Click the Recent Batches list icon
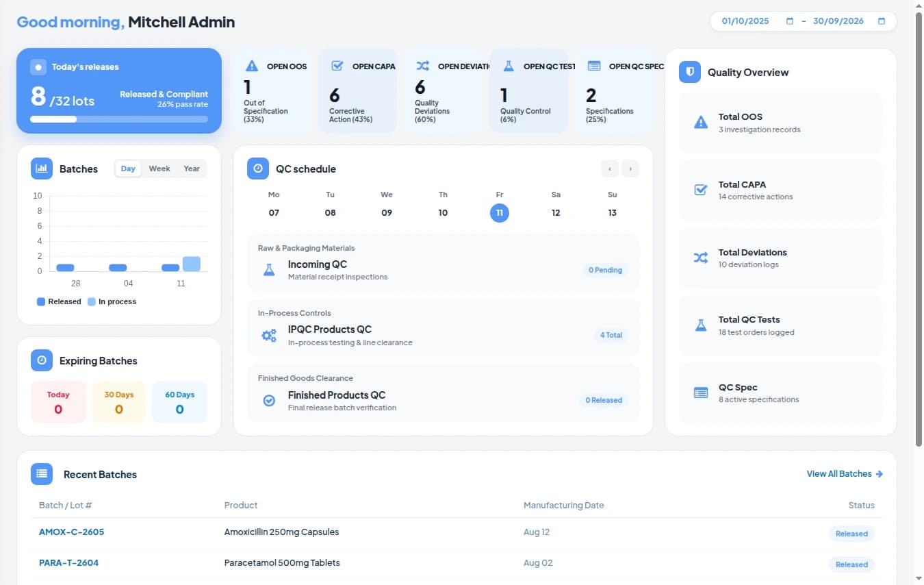This screenshot has height=585, width=924. [x=42, y=474]
